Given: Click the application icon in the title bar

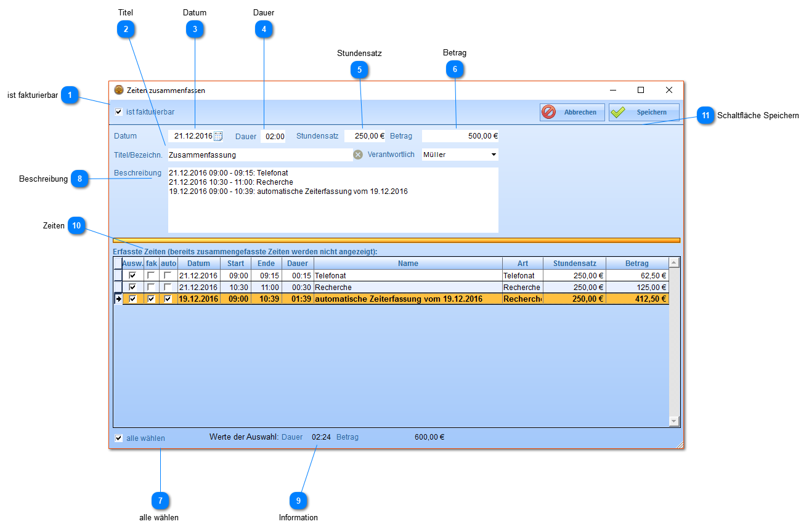Looking at the screenshot, I should point(119,90).
